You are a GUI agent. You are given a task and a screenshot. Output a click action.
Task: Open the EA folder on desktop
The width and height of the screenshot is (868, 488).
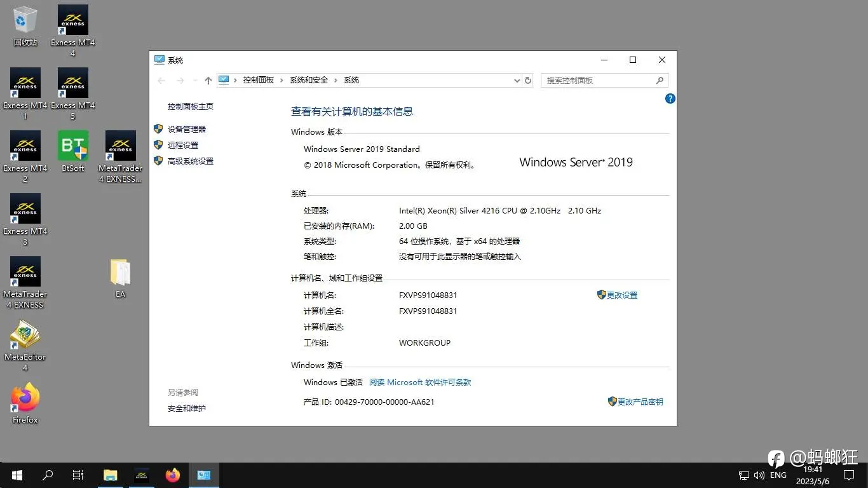[x=120, y=278]
